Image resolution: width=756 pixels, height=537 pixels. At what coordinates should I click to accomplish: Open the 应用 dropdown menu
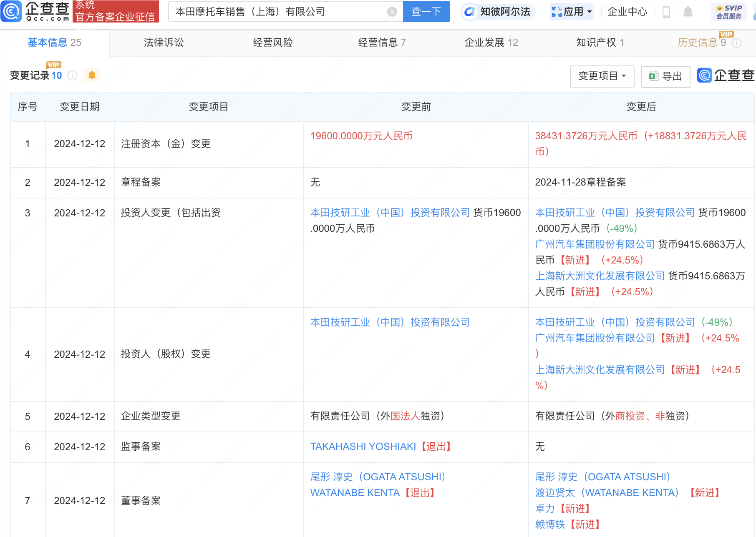click(572, 12)
